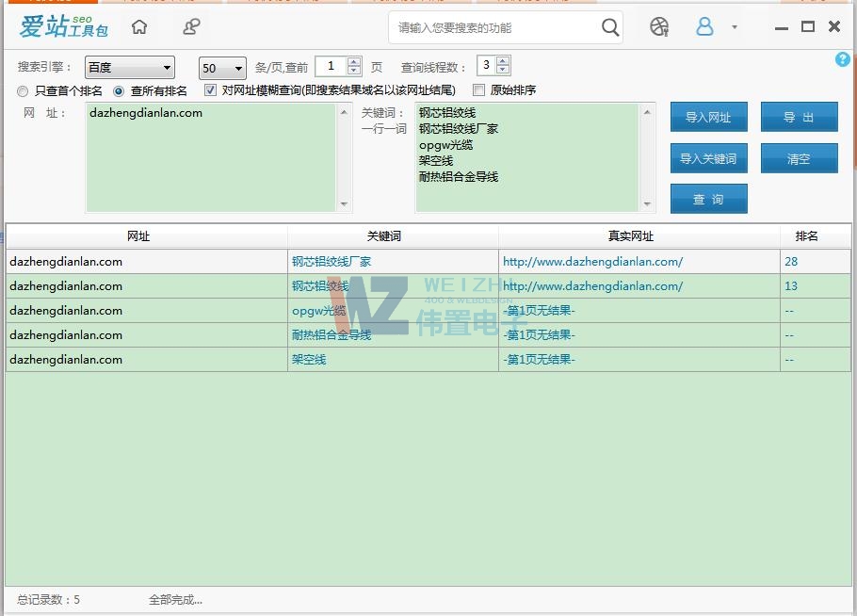Viewport: 857px width, 616px height.
Task: Click the 爱站工具包 home icon
Action: pyautogui.click(x=139, y=27)
